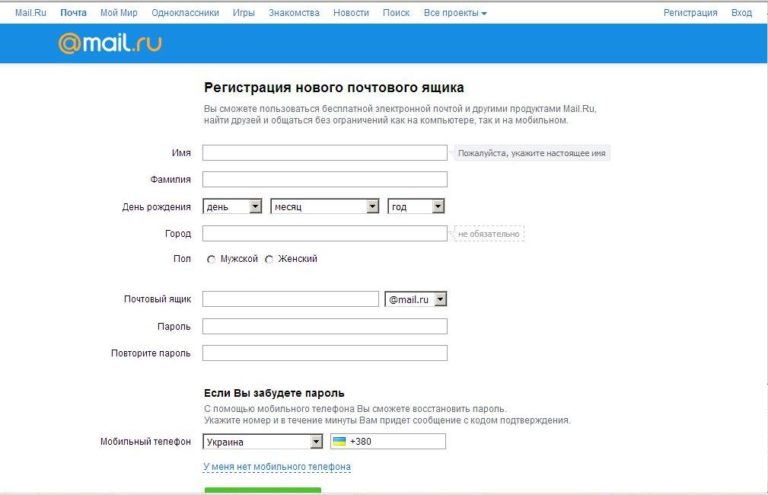Open Знакомства in top navigation
This screenshot has height=495, width=768.
pos(294,13)
